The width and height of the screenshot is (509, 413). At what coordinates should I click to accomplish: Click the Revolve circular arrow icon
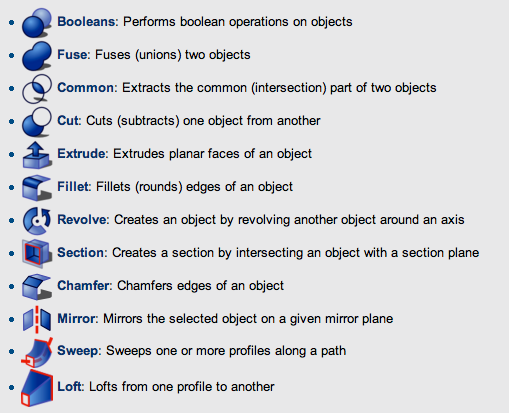pos(37,220)
